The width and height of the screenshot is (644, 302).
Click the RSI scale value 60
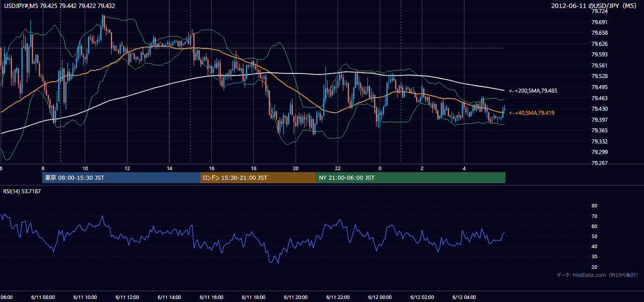594,226
